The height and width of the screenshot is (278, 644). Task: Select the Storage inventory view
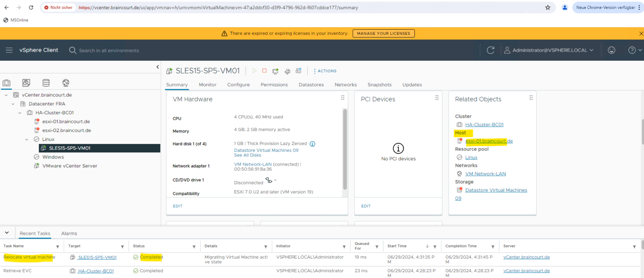[46, 83]
